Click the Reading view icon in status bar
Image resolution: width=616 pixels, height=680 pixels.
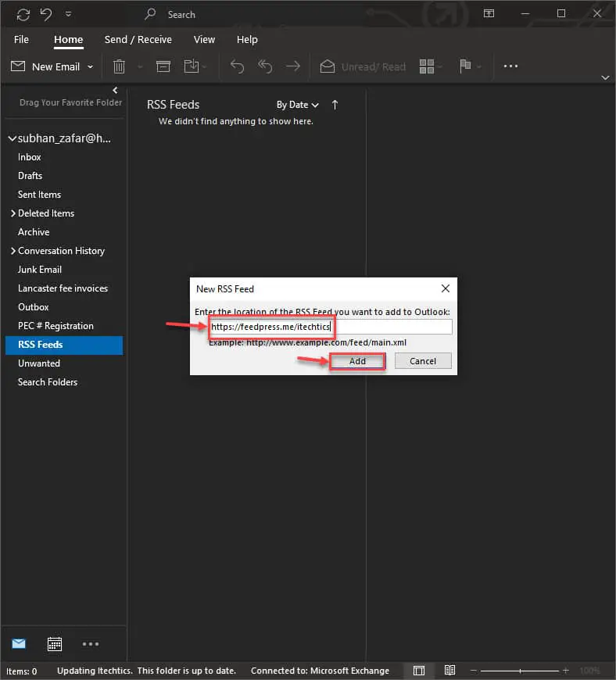(449, 671)
